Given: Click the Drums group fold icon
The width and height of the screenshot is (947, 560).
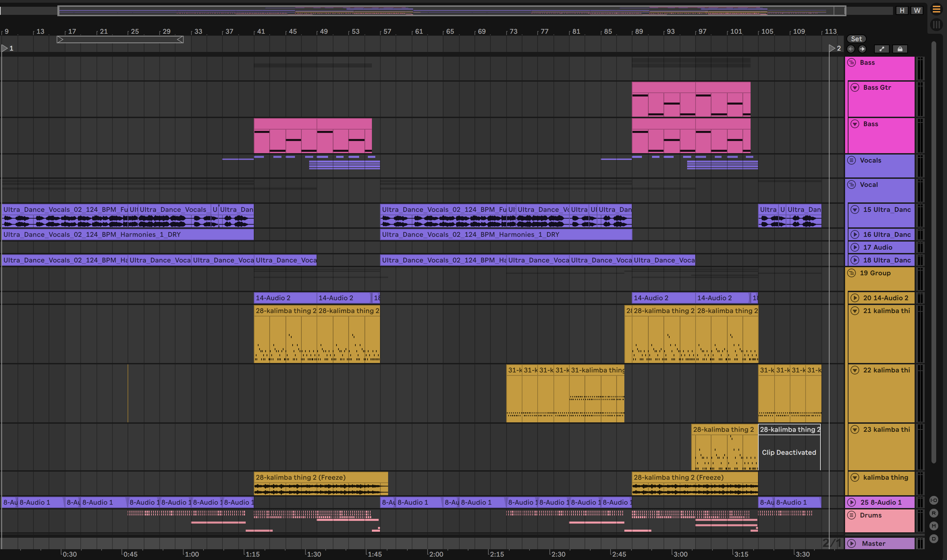Looking at the screenshot, I should [x=851, y=515].
